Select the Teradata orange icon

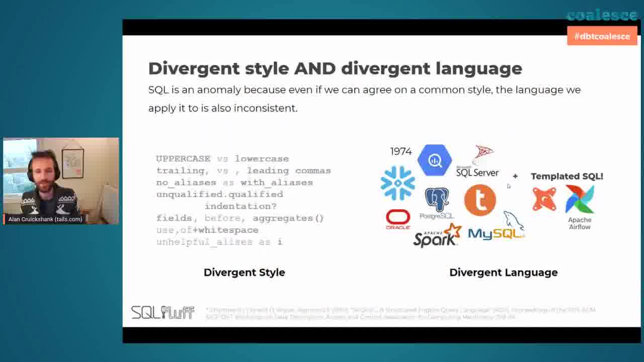click(479, 199)
